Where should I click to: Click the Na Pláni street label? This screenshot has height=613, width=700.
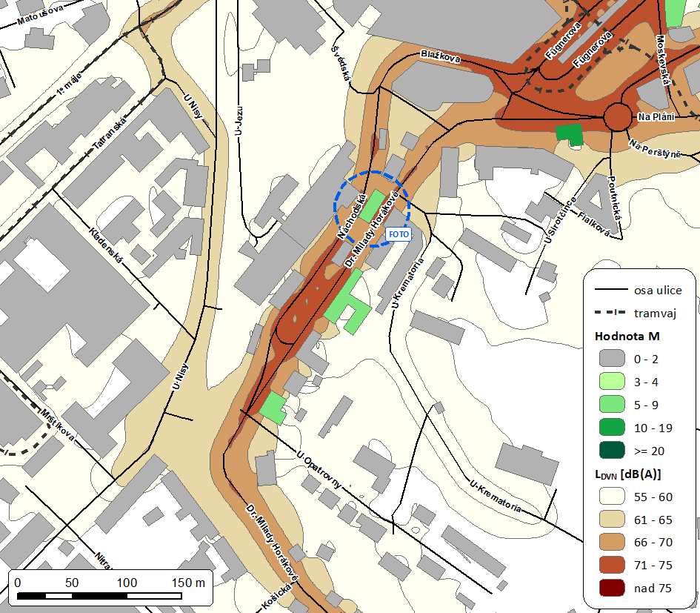pyautogui.click(x=656, y=116)
